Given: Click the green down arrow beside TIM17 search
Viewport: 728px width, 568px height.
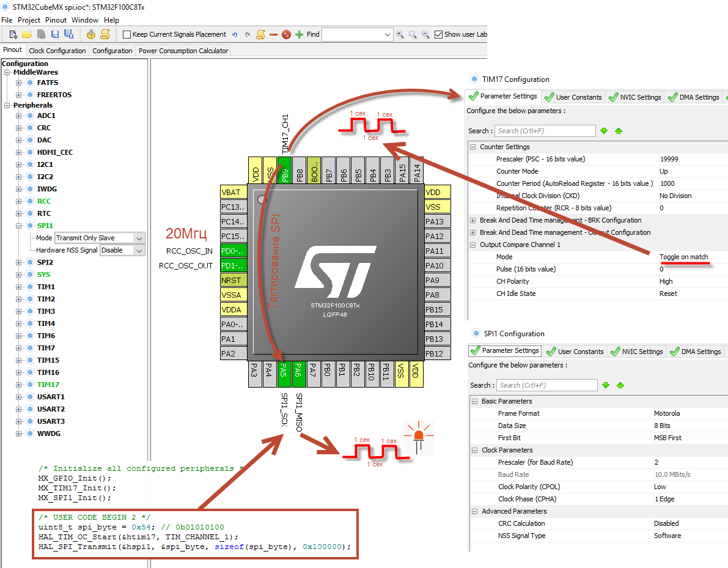Looking at the screenshot, I should click(605, 131).
